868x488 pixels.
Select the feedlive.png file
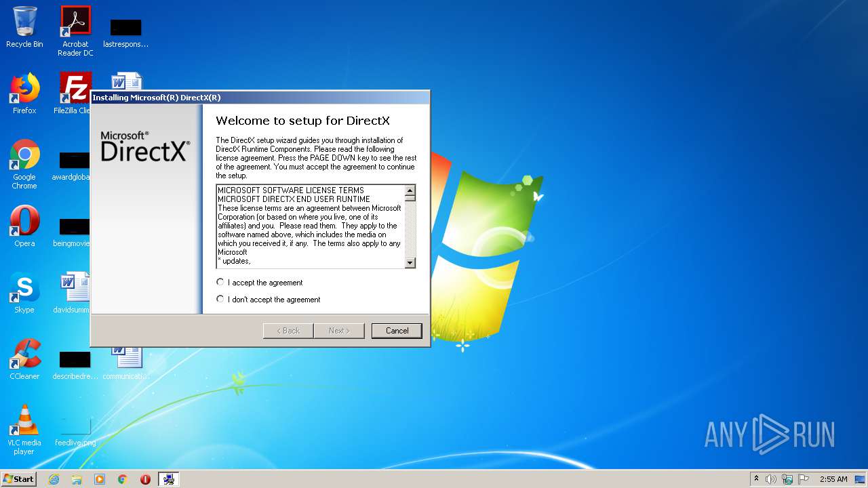pos(75,431)
